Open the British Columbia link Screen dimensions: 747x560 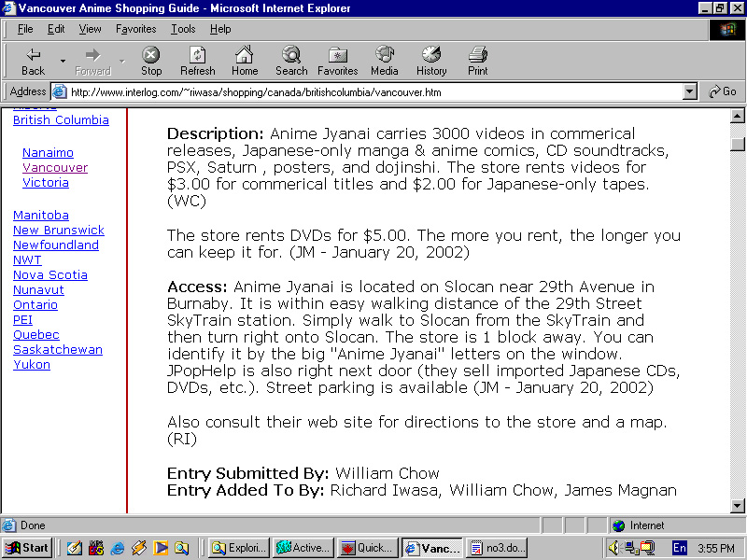(61, 120)
